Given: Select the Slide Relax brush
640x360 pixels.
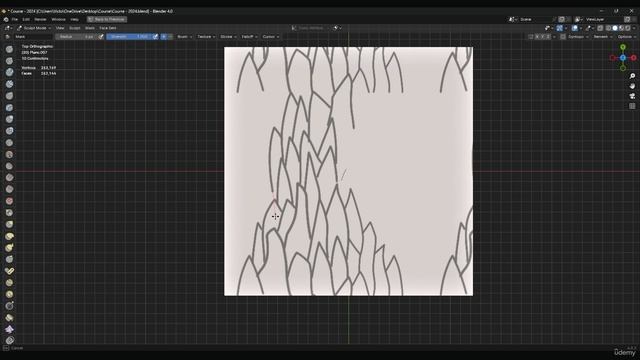Looking at the screenshot, I should click(9, 306).
